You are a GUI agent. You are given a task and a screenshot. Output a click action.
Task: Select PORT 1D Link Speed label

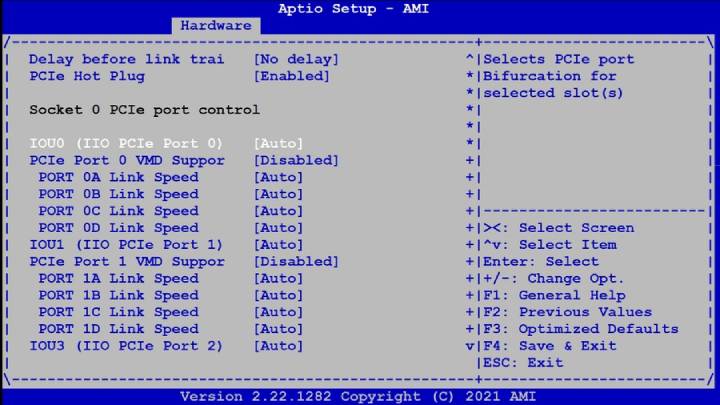118,329
